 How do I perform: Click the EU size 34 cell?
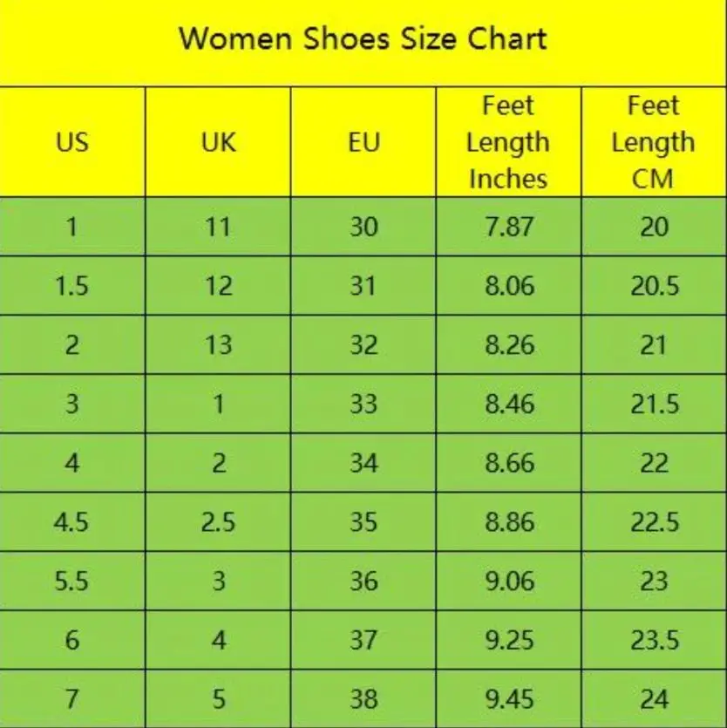tap(363, 463)
